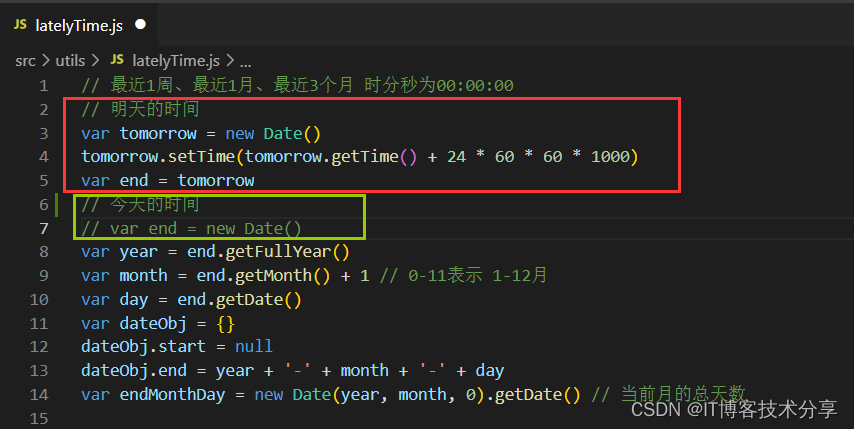The width and height of the screenshot is (854, 429).
Task: Click 'getFullYear' on line 8
Action: click(278, 252)
